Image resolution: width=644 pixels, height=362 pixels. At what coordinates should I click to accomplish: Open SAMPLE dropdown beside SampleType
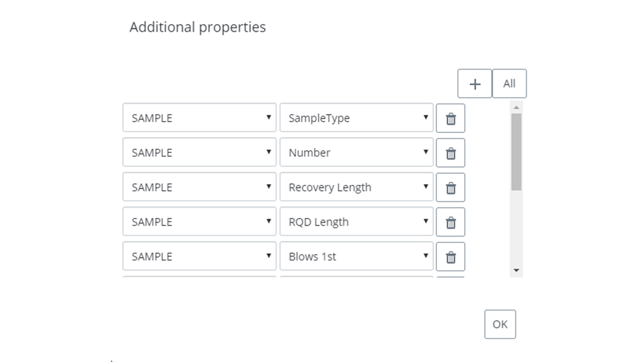(200, 118)
